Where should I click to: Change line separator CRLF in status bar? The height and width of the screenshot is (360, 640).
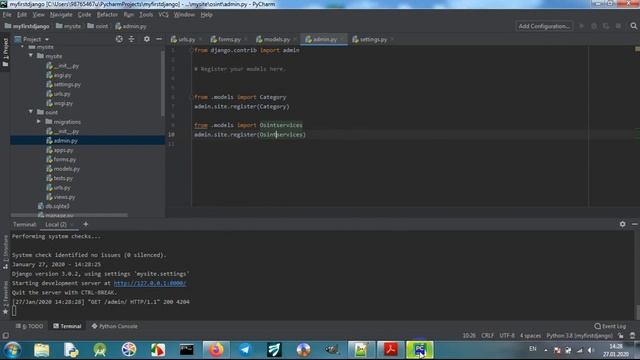click(487, 336)
